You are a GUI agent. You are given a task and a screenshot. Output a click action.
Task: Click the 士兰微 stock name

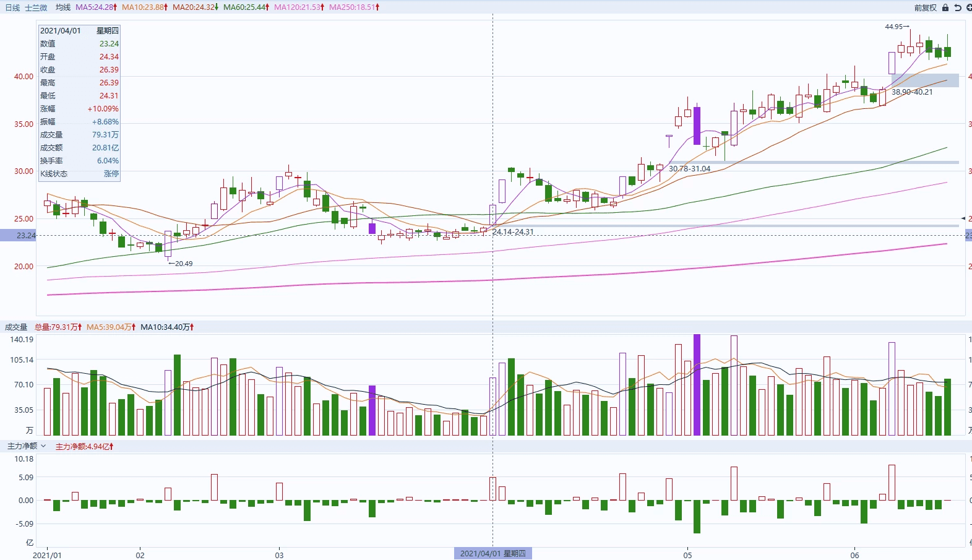pos(36,7)
